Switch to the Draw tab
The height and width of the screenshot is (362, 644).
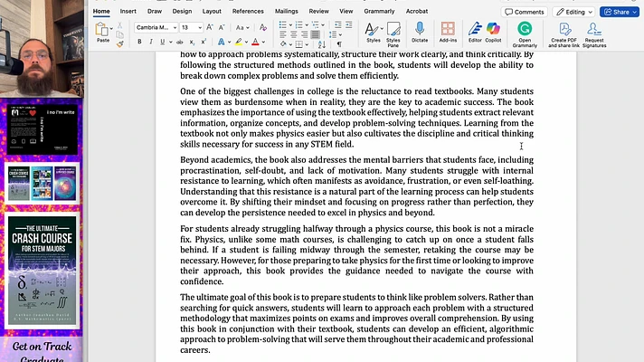coord(155,11)
